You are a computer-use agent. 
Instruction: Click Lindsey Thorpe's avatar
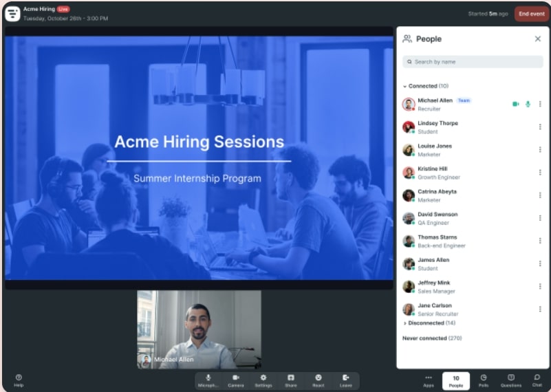pyautogui.click(x=409, y=127)
